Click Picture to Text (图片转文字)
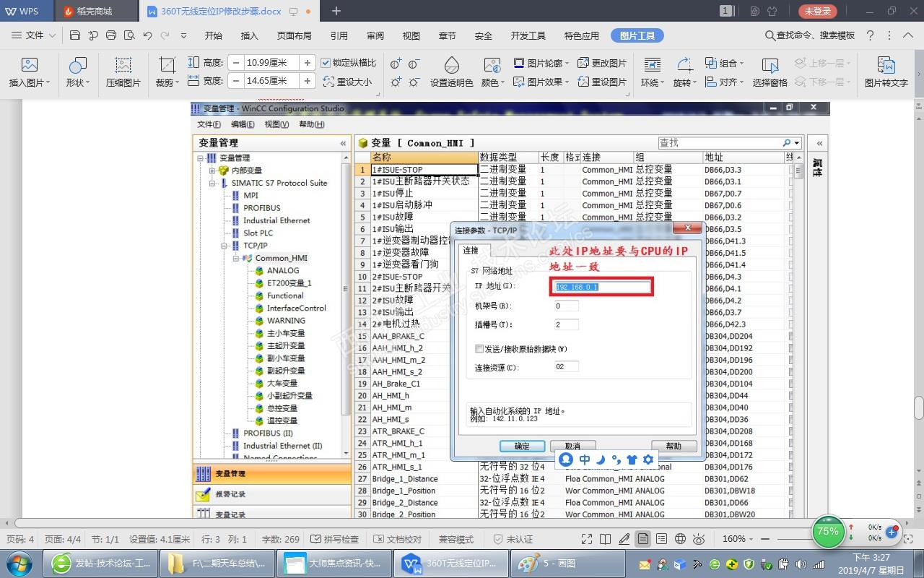 [x=886, y=72]
